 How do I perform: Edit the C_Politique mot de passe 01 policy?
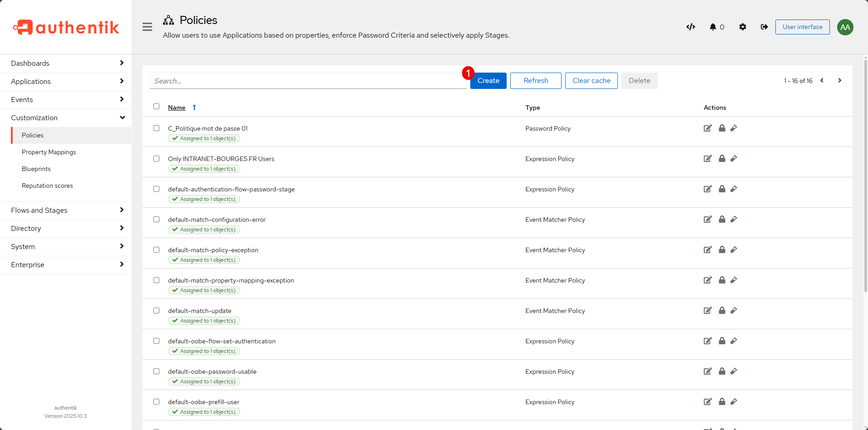(707, 128)
